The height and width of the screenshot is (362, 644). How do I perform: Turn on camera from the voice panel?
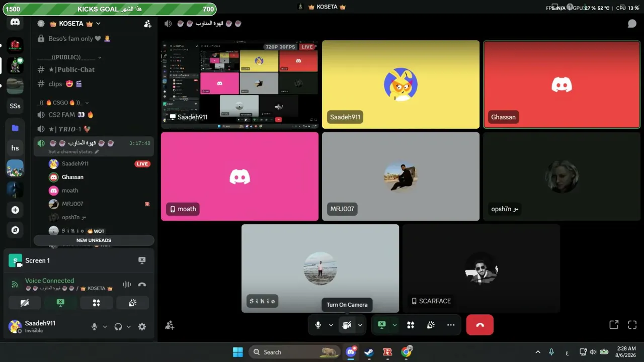coord(24,303)
